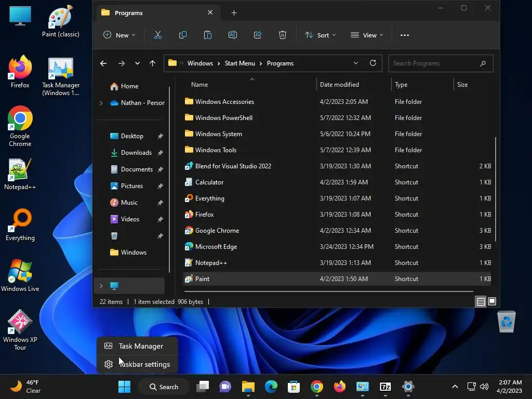Switch to large thumbnails view icon
The width and height of the screenshot is (532, 399).
491,301
